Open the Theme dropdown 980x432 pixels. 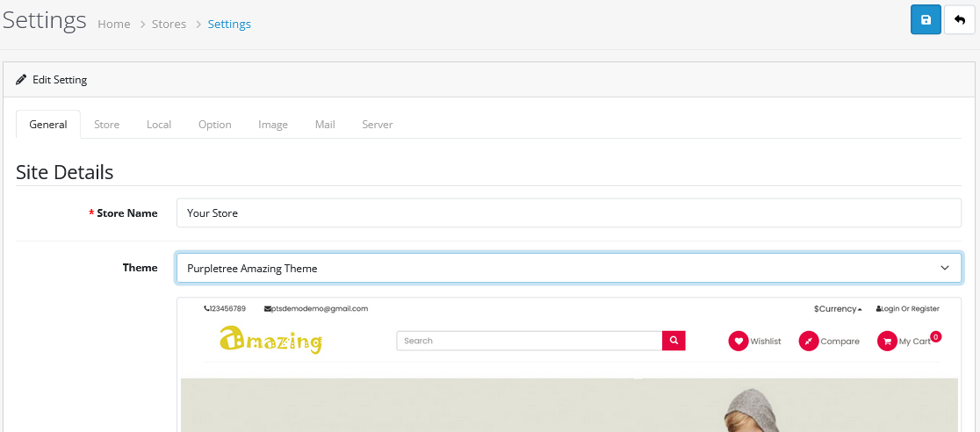pyautogui.click(x=569, y=268)
